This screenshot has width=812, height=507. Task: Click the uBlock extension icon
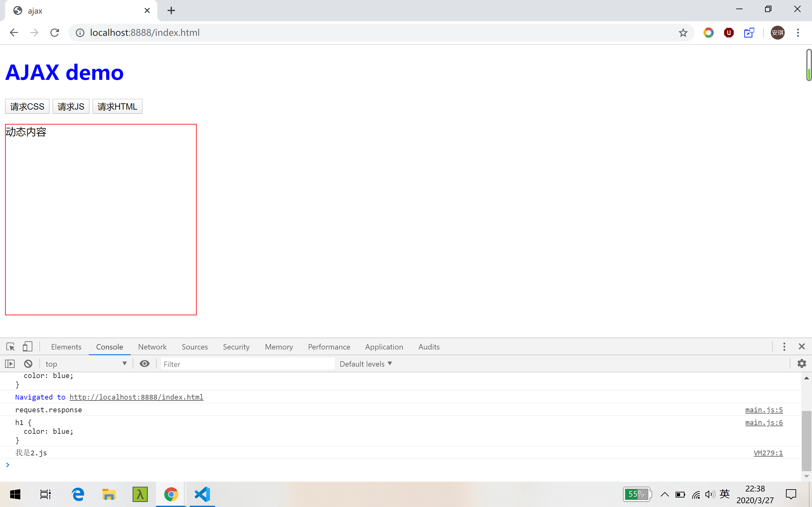pyautogui.click(x=729, y=33)
